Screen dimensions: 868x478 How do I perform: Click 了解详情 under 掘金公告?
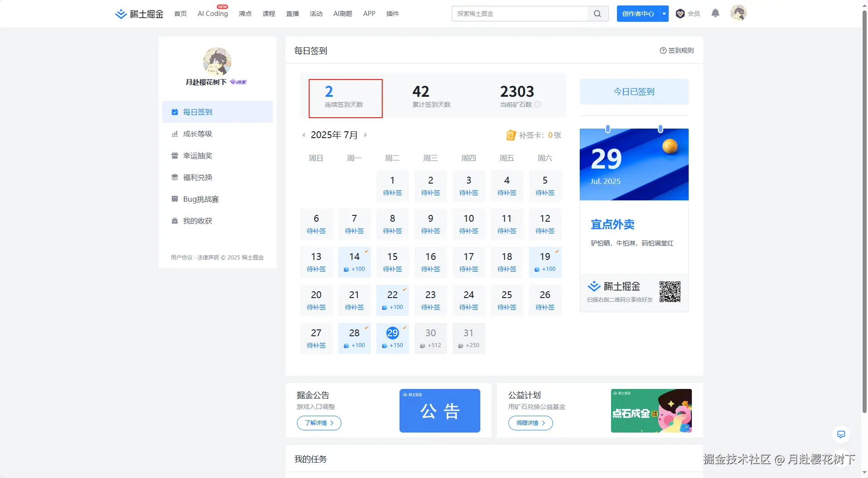pyautogui.click(x=319, y=423)
